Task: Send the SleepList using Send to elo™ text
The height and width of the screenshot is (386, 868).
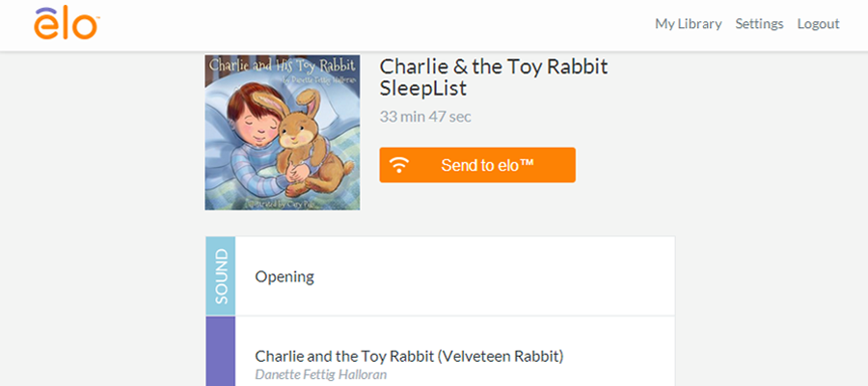Action: (487, 165)
